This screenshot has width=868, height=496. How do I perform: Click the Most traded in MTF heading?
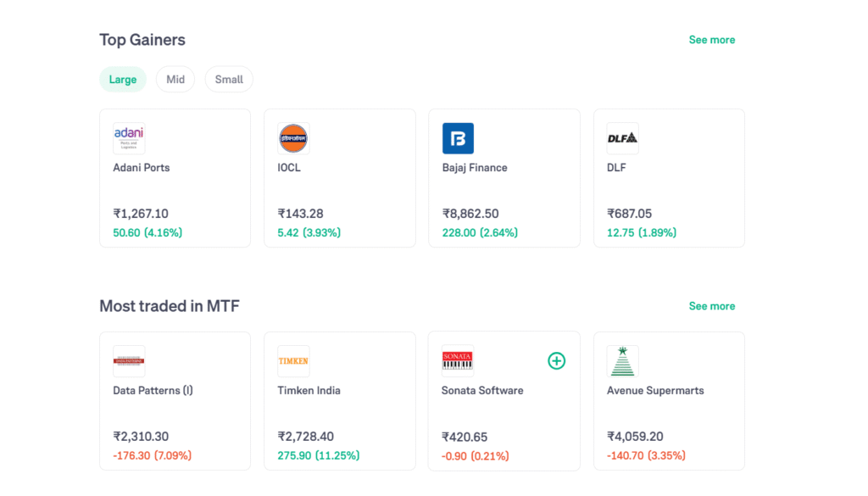pyautogui.click(x=170, y=306)
